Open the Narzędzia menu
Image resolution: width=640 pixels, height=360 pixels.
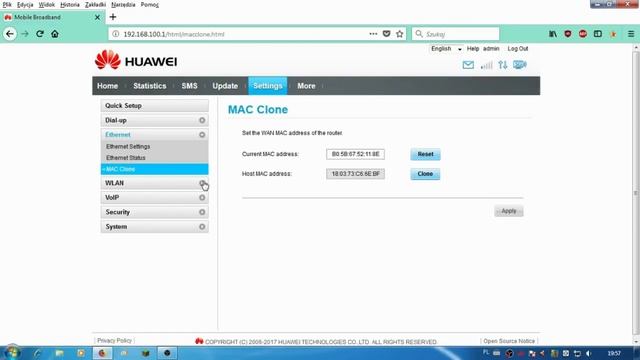[x=123, y=4]
